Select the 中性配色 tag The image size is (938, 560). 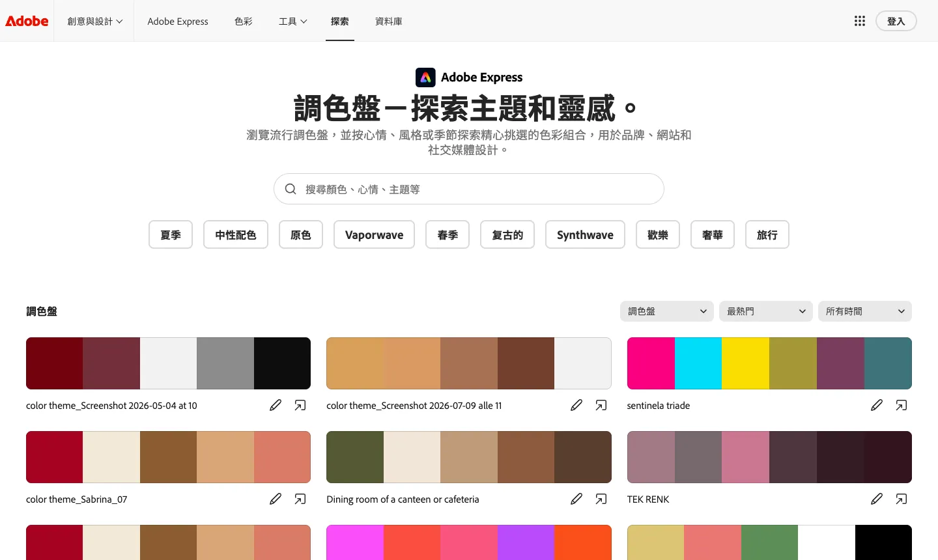click(236, 234)
